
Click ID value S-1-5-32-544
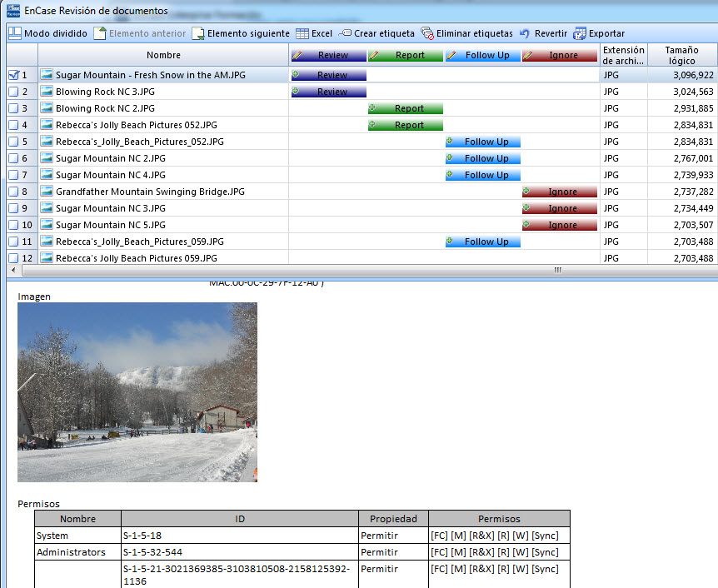[152, 552]
